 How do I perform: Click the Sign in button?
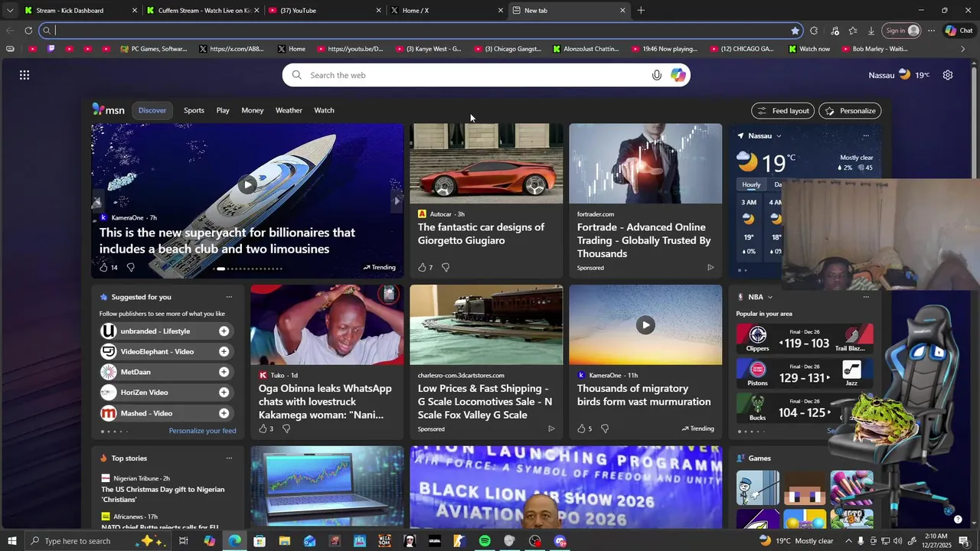coord(902,31)
